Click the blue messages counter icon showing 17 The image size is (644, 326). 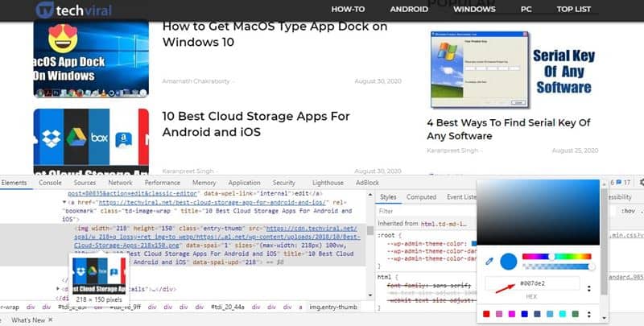point(623,183)
